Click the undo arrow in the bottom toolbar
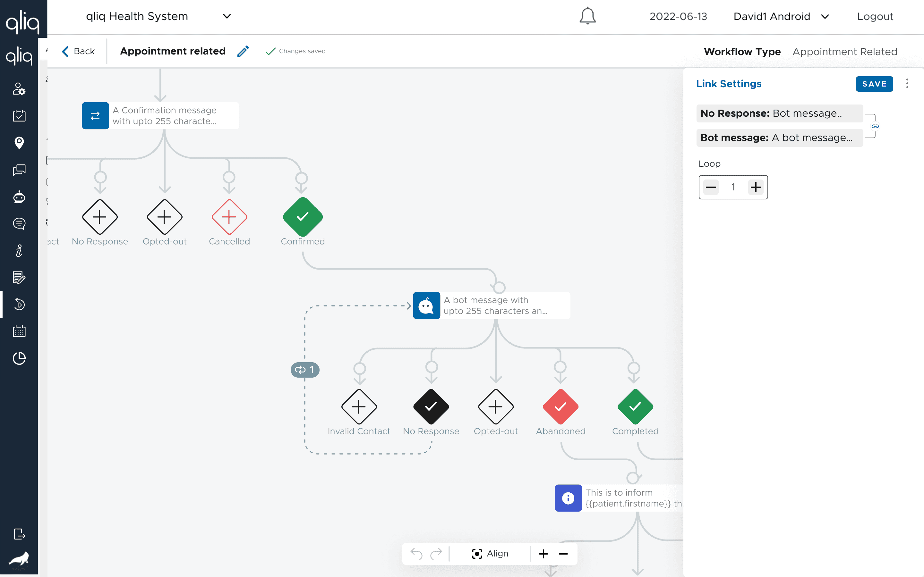The width and height of the screenshot is (924, 577). [416, 554]
